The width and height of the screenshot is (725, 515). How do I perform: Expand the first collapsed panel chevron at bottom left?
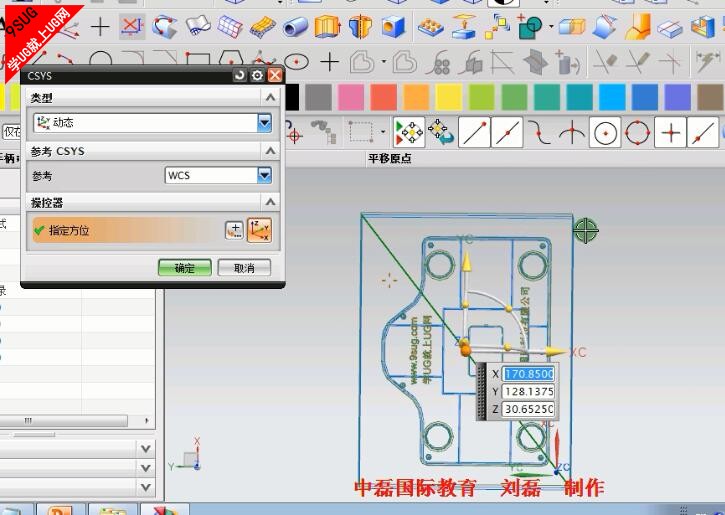pos(146,448)
